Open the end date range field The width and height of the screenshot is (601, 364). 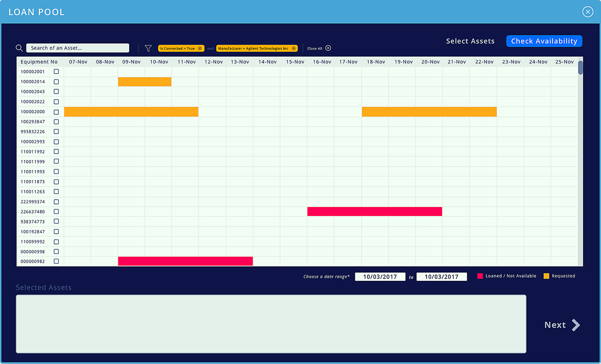(x=441, y=277)
